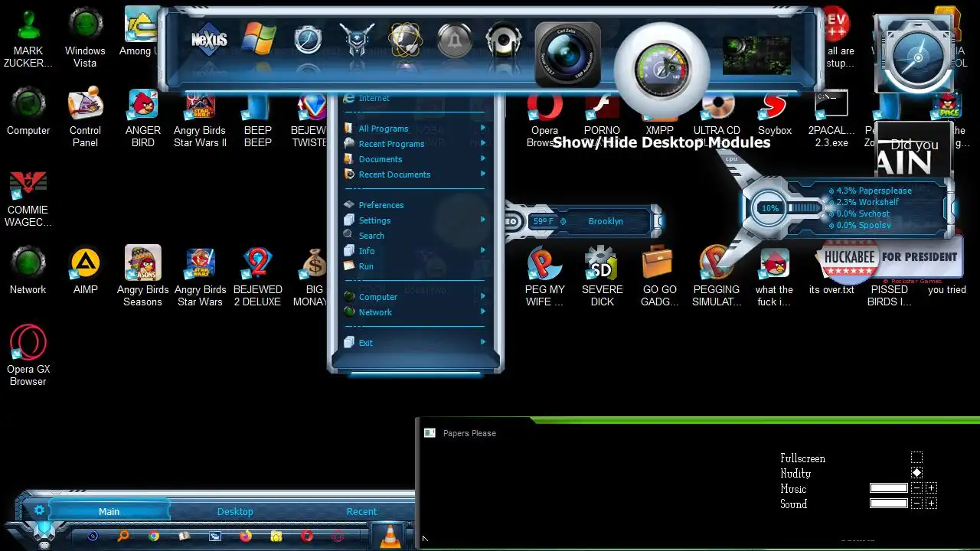Expand the Network submenu arrow in the menu

(483, 311)
